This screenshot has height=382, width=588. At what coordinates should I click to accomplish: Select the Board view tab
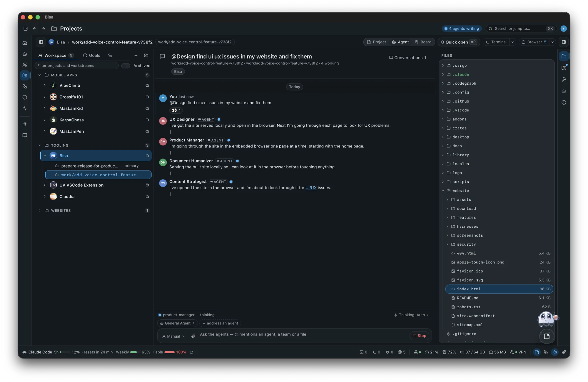point(423,42)
